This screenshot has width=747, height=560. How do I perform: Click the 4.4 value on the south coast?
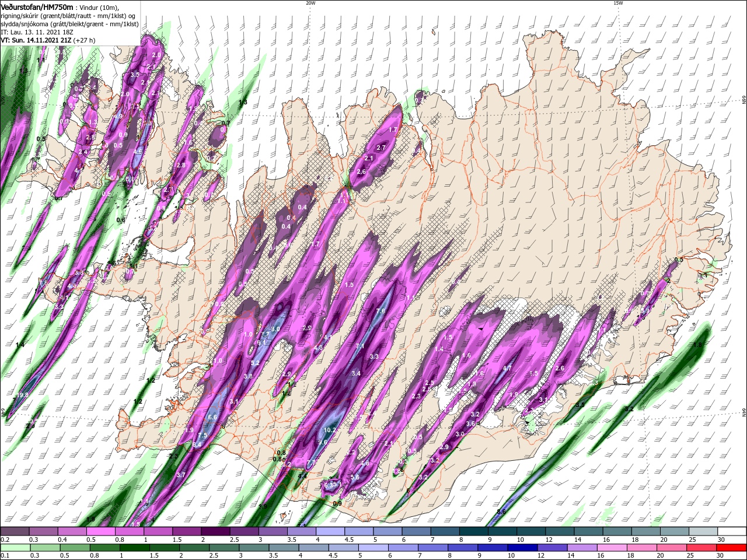(302, 477)
